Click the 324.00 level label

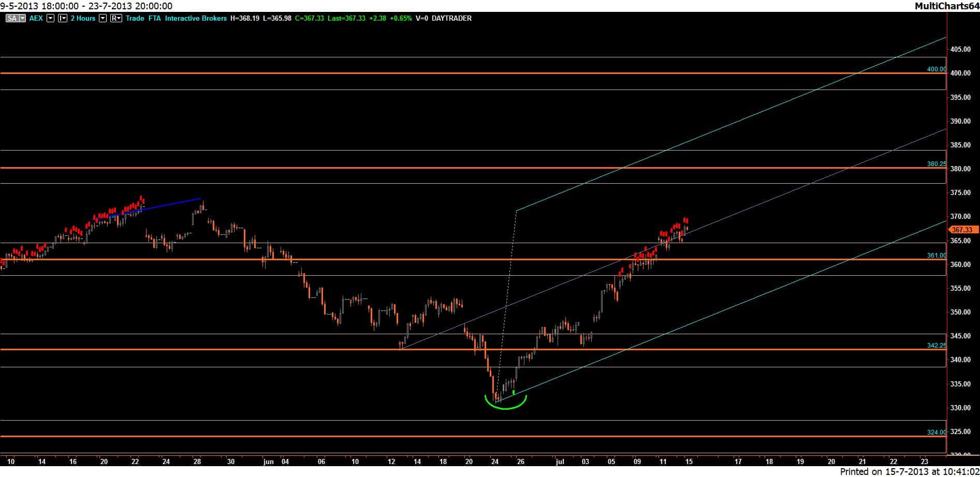pos(936,432)
